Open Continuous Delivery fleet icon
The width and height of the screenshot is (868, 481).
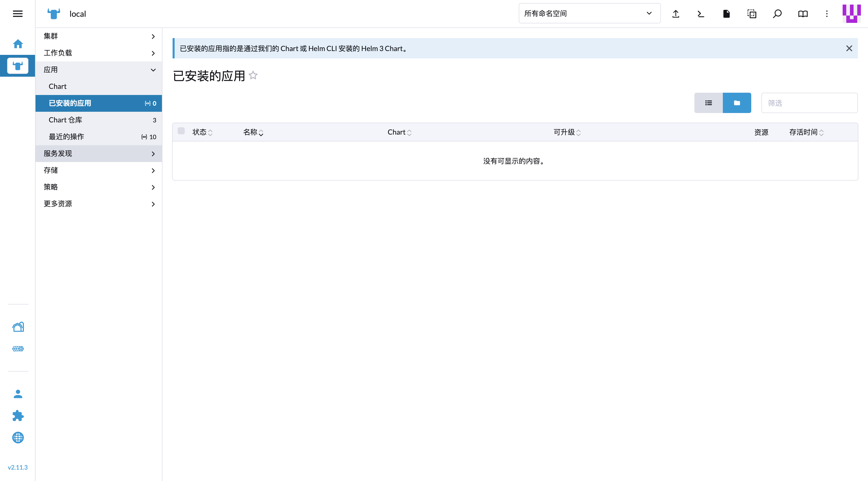pyautogui.click(x=18, y=348)
